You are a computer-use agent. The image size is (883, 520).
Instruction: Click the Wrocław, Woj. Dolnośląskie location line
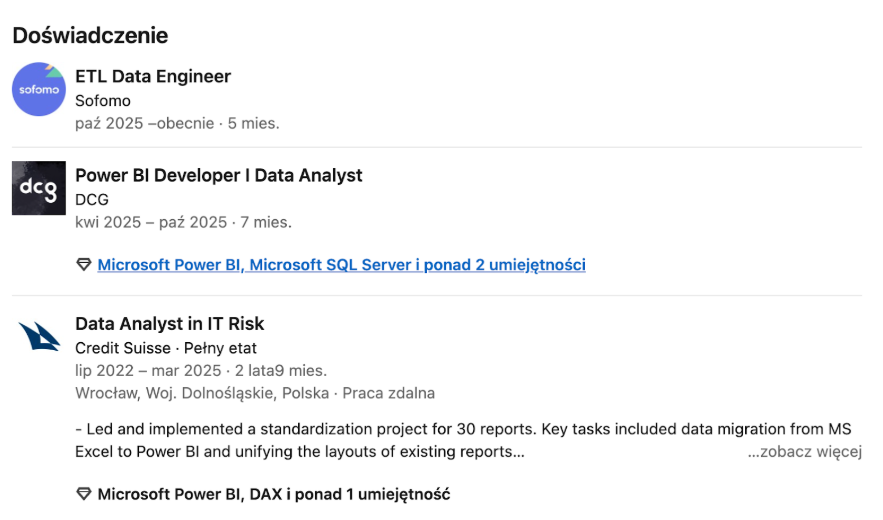[255, 393]
